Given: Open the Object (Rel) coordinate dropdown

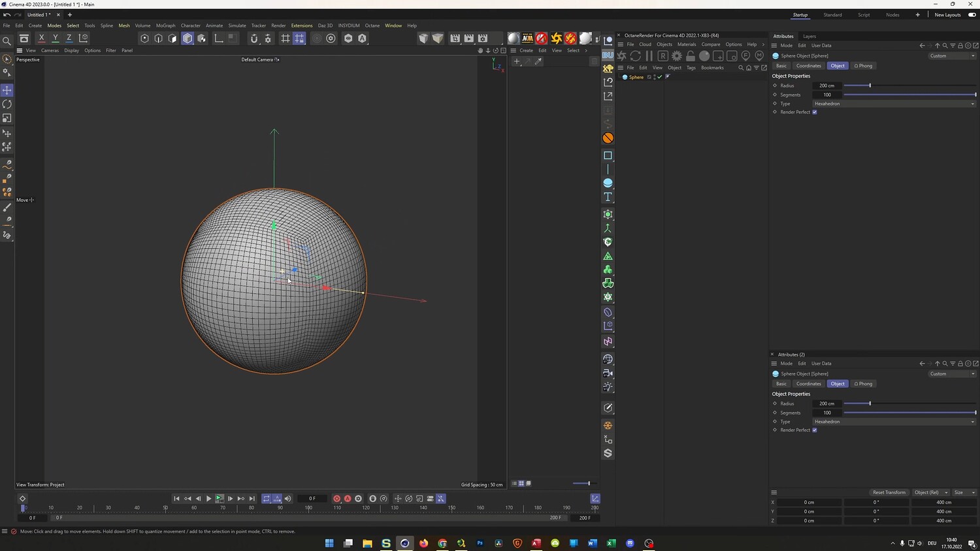Looking at the screenshot, I should pyautogui.click(x=931, y=492).
